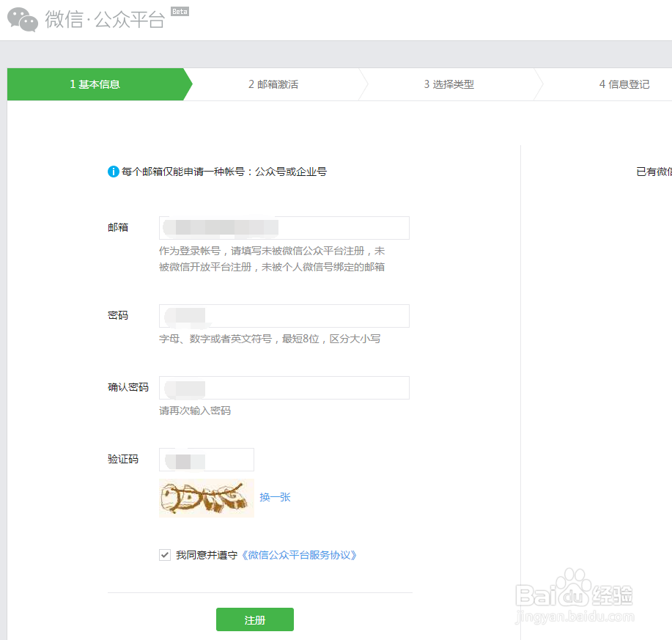The width and height of the screenshot is (672, 640).
Task: Click the green 注册 button
Action: click(255, 619)
